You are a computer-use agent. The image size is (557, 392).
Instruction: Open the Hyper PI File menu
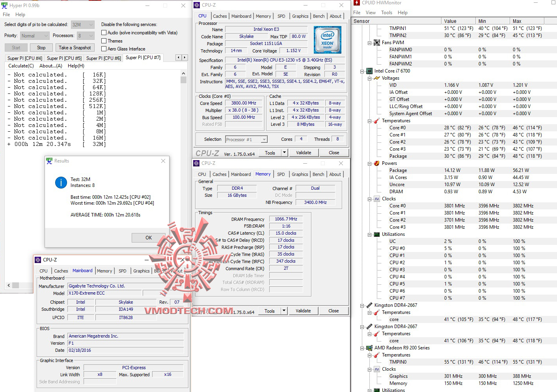coord(6,15)
